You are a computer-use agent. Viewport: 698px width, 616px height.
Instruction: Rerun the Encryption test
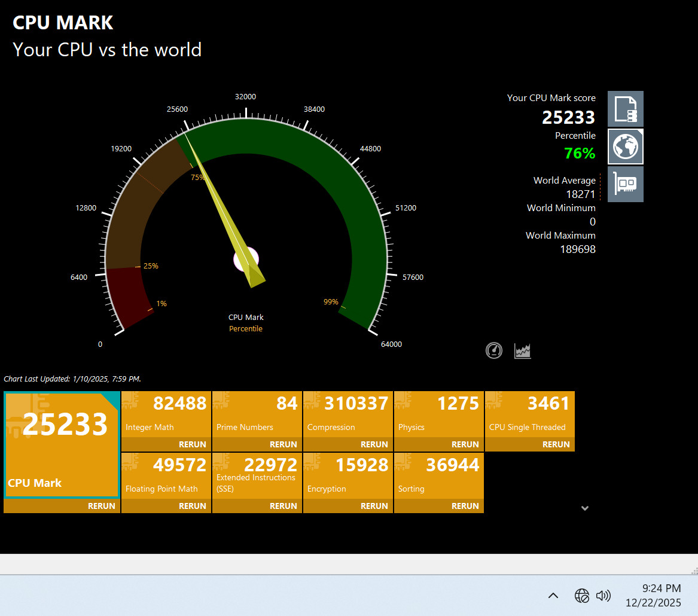click(x=374, y=506)
